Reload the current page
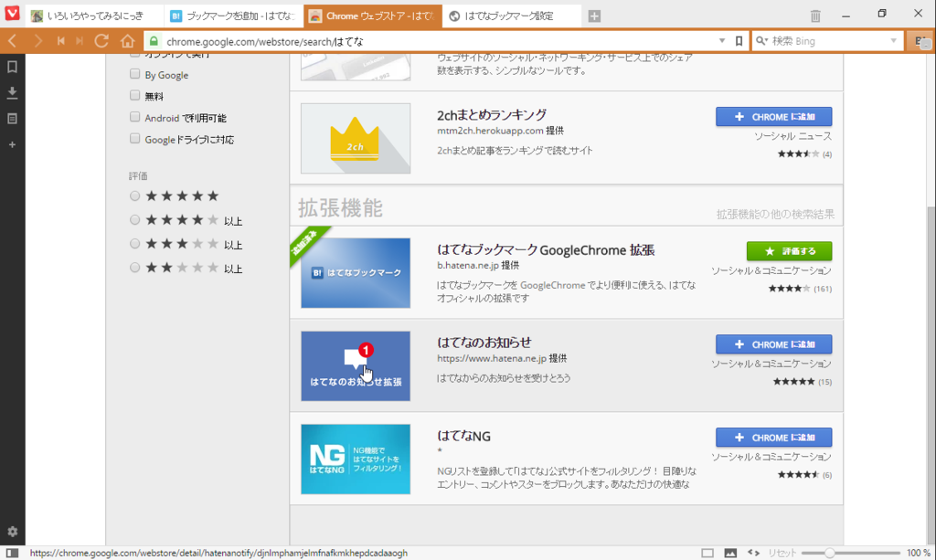Image resolution: width=936 pixels, height=560 pixels. (x=101, y=41)
